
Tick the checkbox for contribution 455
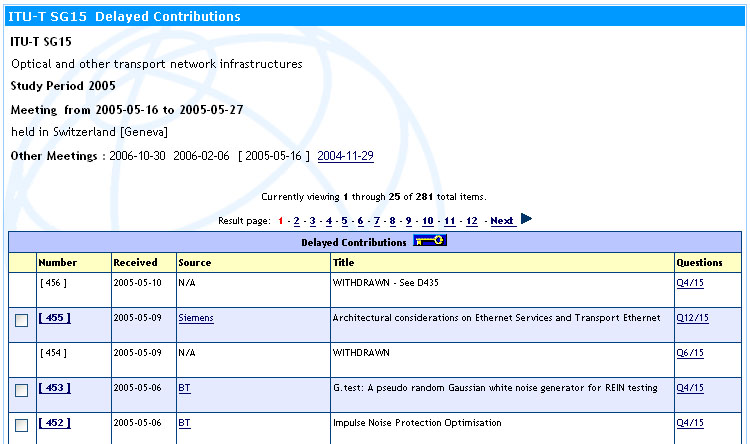click(22, 320)
